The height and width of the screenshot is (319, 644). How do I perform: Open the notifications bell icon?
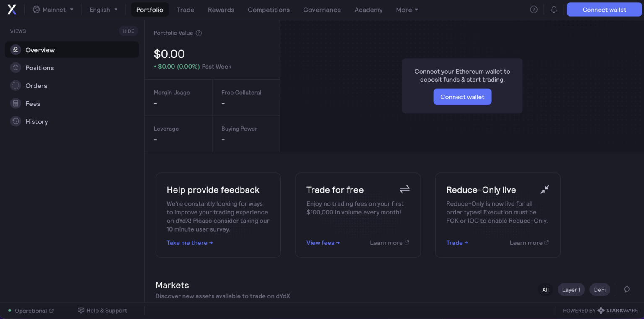[x=554, y=9]
